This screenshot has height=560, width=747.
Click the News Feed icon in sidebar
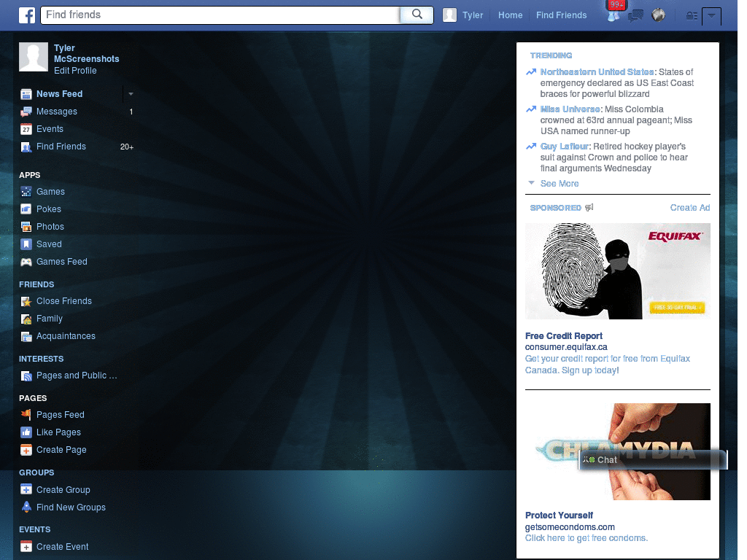[26, 94]
